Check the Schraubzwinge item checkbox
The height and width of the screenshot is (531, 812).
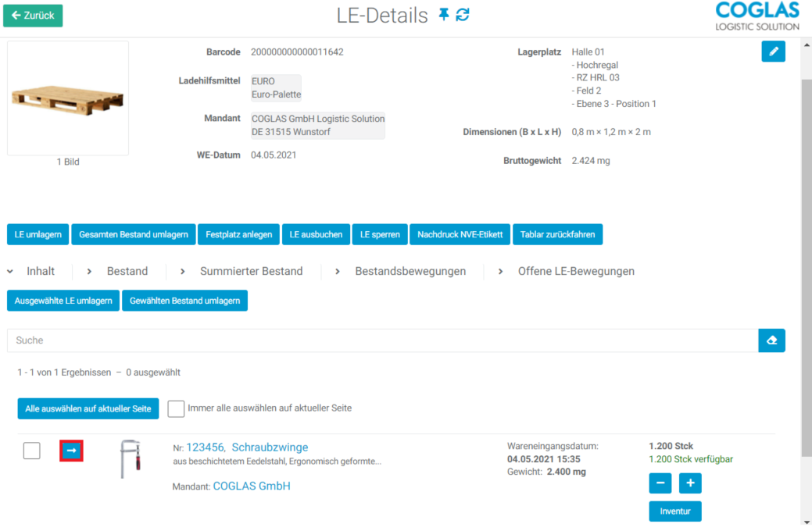[32, 451]
